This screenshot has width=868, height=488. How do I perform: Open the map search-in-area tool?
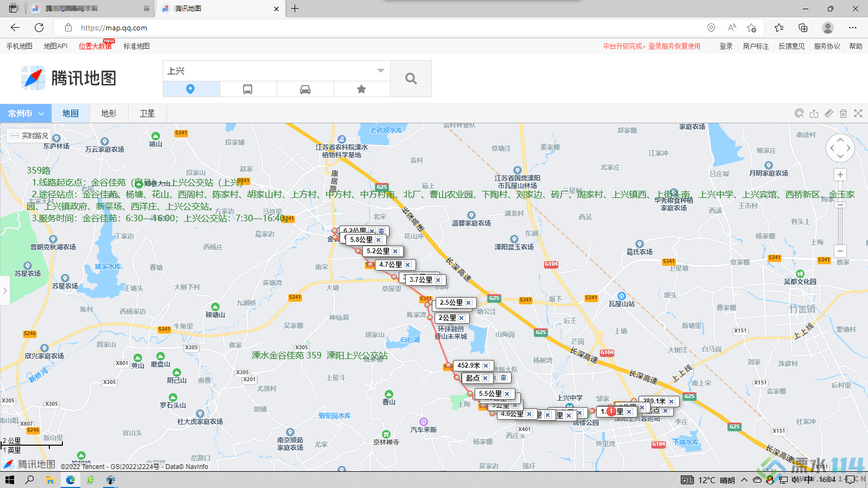point(799,113)
